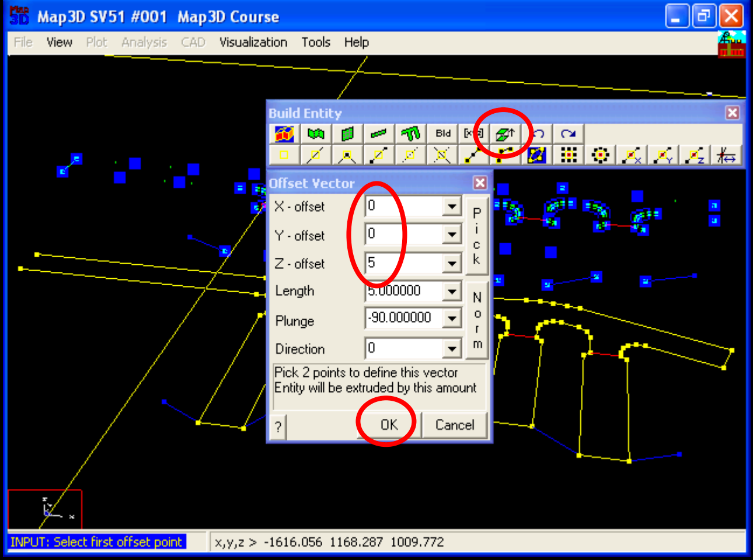Pick the green flat strip entity tool

379,134
